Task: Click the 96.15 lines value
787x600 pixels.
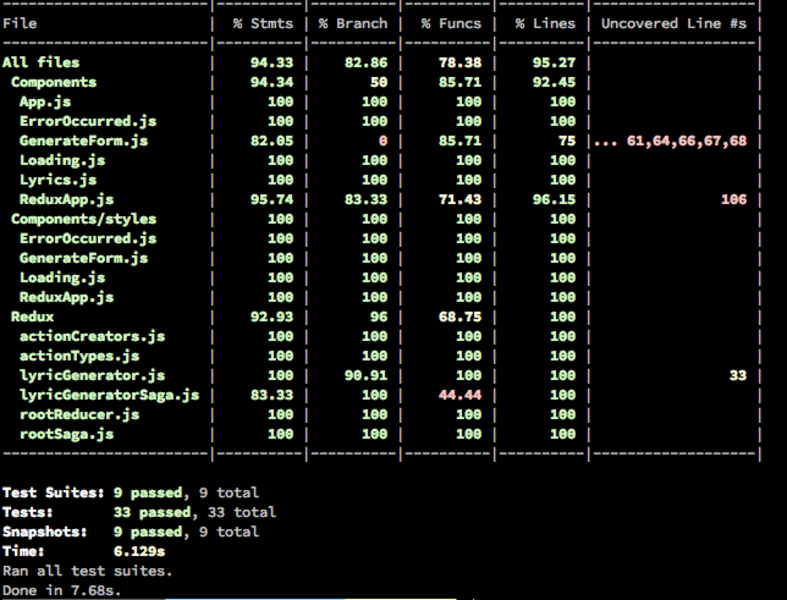Action: (554, 199)
